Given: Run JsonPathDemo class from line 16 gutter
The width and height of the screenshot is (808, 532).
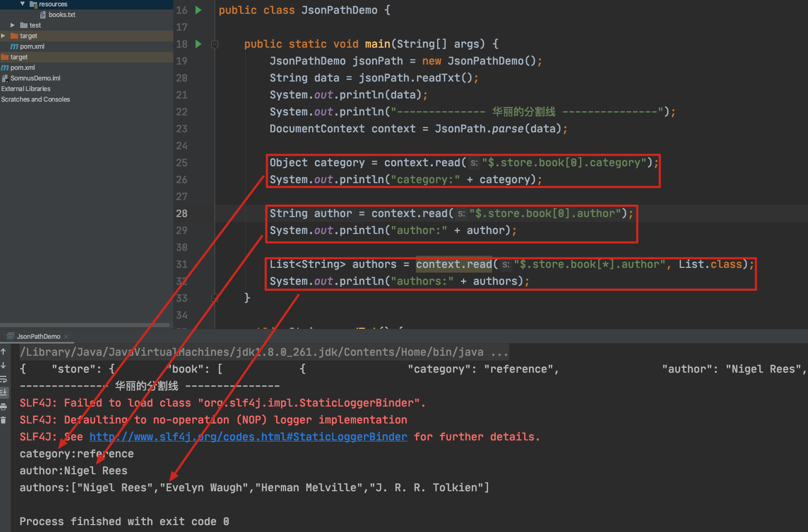Looking at the screenshot, I should pyautogui.click(x=199, y=10).
